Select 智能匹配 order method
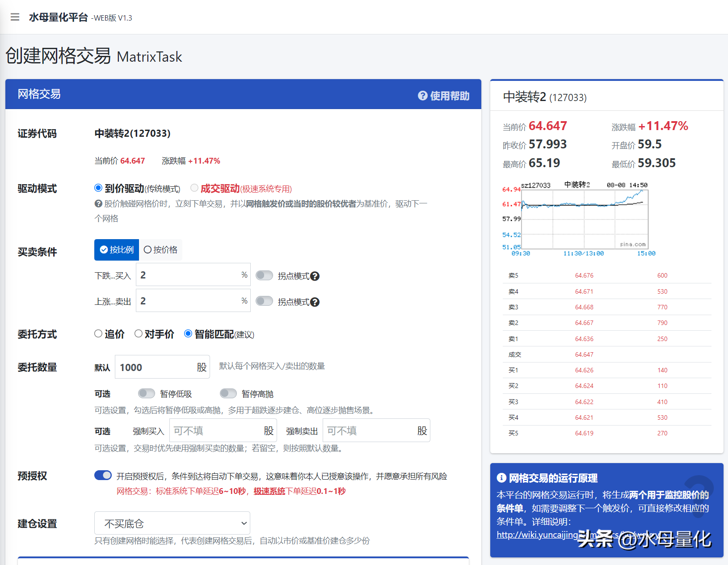Image resolution: width=728 pixels, height=565 pixels. [x=188, y=333]
